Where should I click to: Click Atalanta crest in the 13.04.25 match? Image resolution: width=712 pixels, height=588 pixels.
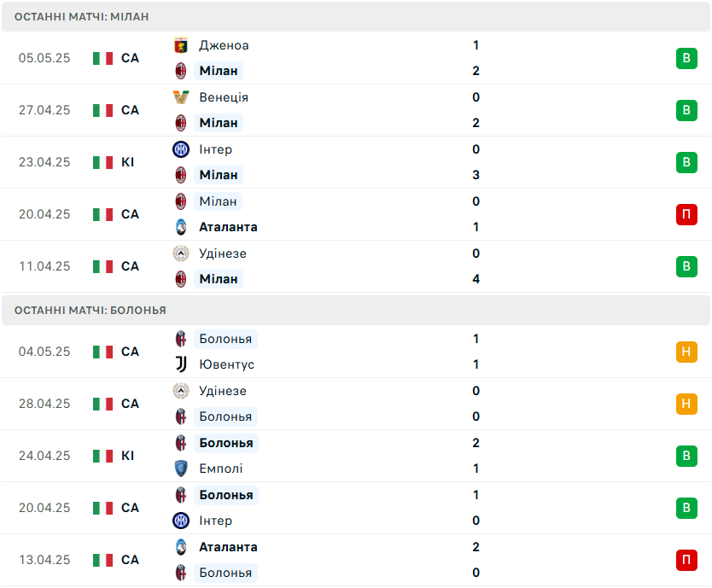[x=180, y=547]
